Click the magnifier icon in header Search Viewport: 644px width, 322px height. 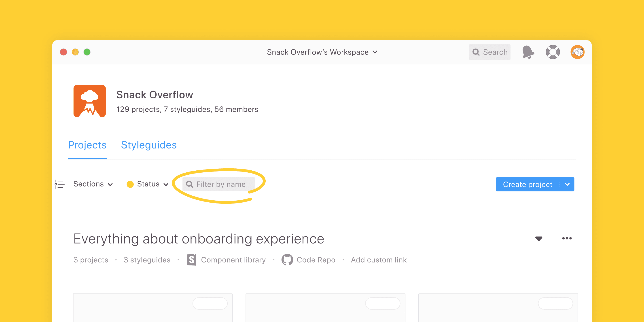[476, 52]
